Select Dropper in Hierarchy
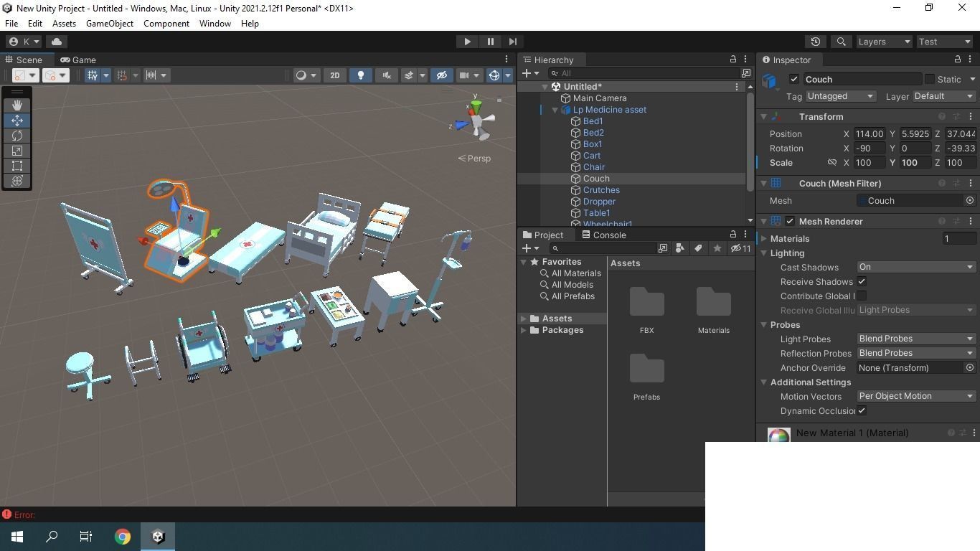Viewport: 980px width, 551px height. click(599, 202)
